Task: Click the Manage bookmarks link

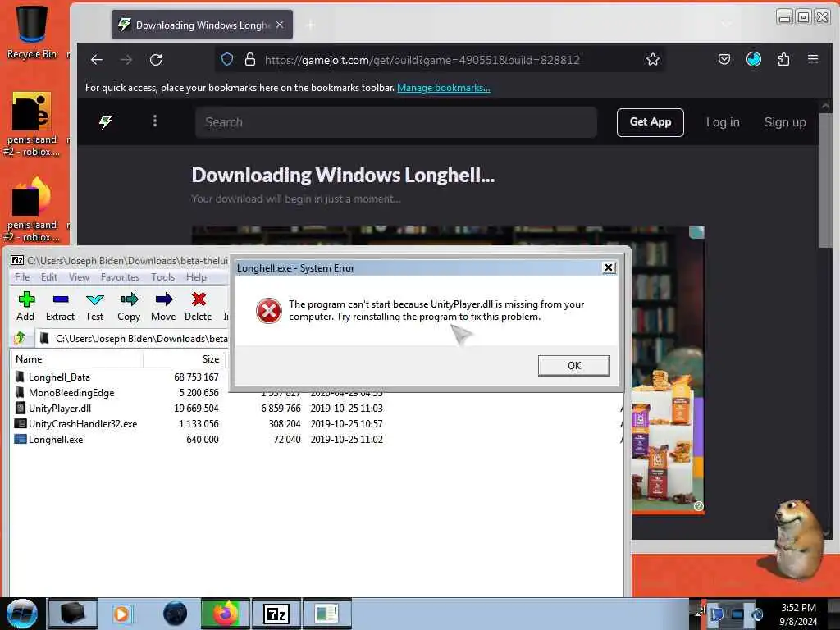Action: (444, 88)
